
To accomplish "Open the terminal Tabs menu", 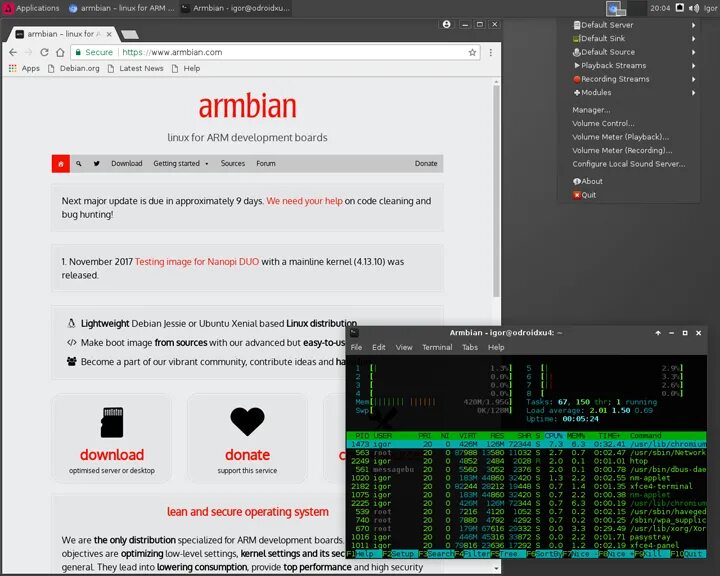I will point(470,348).
